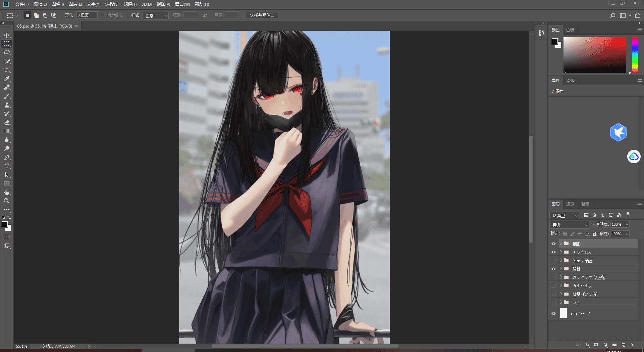Select the Eraser tool
Screen dimensions: 644x352
click(7, 122)
